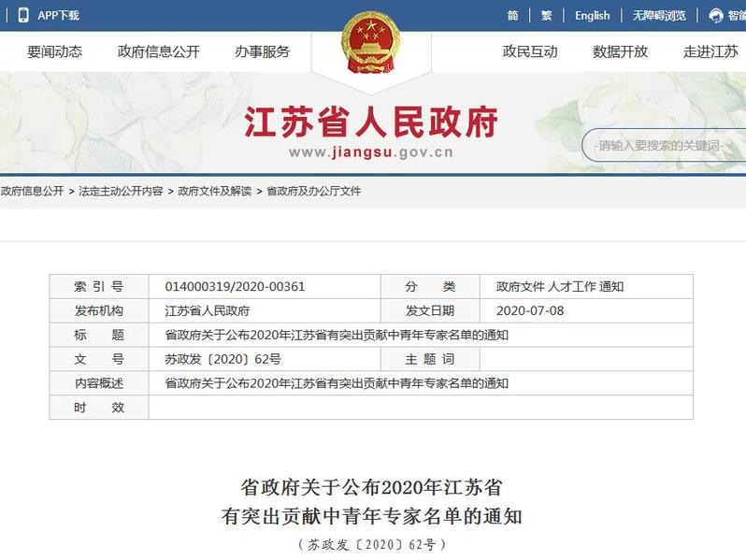Switch to Traditional Chinese (繁)
Screen dimensions: 746x560
(547, 15)
